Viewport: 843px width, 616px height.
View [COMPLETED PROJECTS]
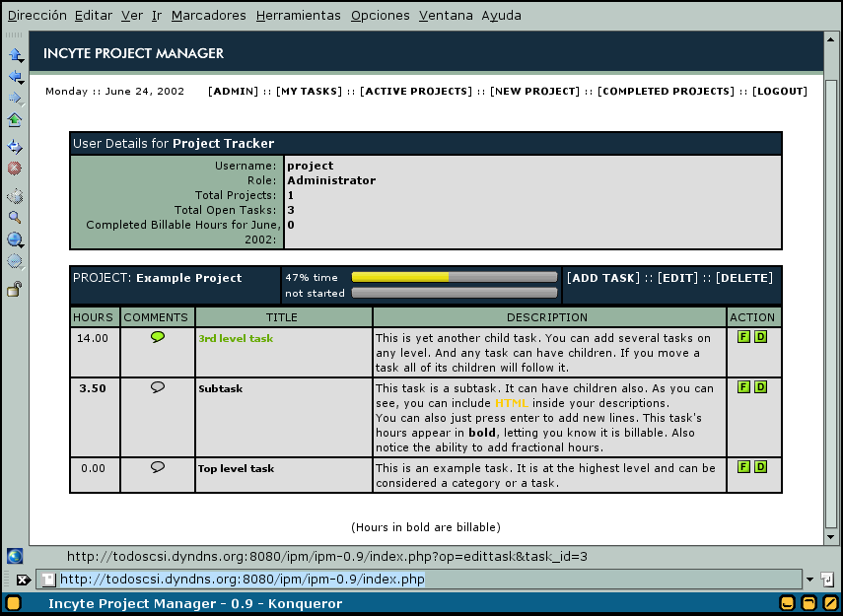[x=667, y=92]
